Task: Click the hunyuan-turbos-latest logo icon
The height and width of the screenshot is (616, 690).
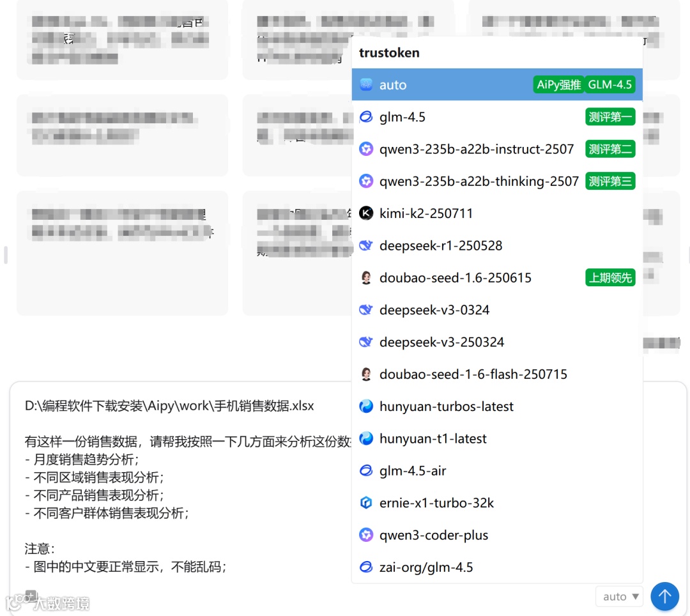Action: [366, 406]
